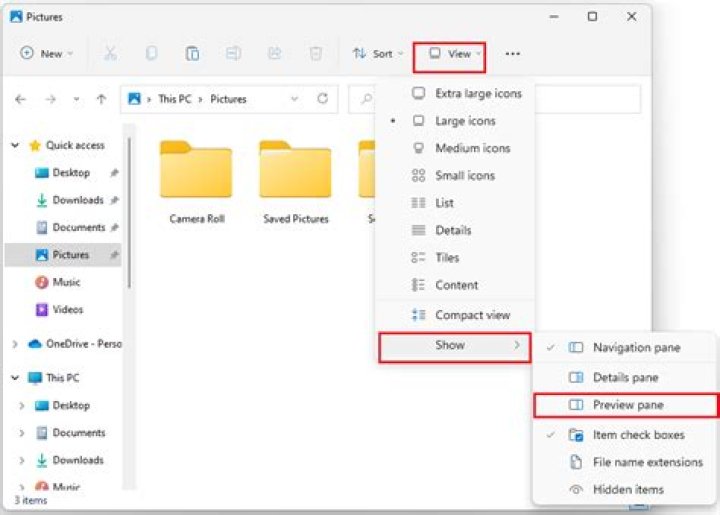The image size is (720, 515).
Task: Toggle Details pane on
Action: click(x=624, y=377)
